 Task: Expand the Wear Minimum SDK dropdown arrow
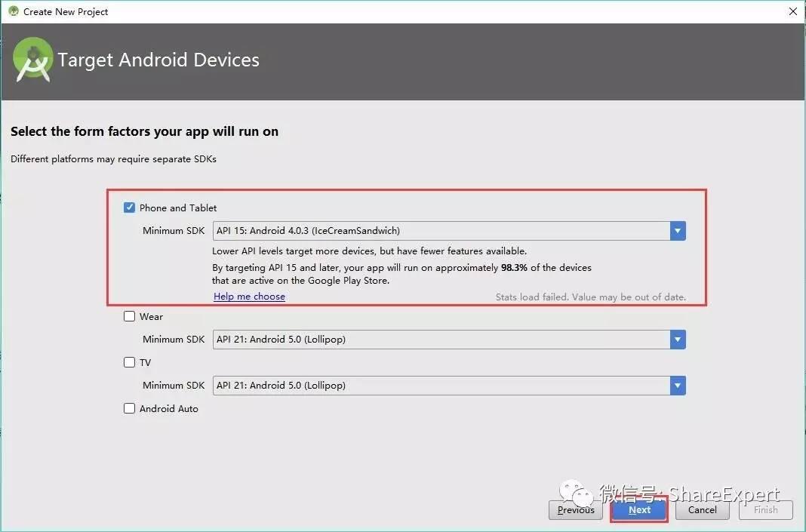coord(678,340)
